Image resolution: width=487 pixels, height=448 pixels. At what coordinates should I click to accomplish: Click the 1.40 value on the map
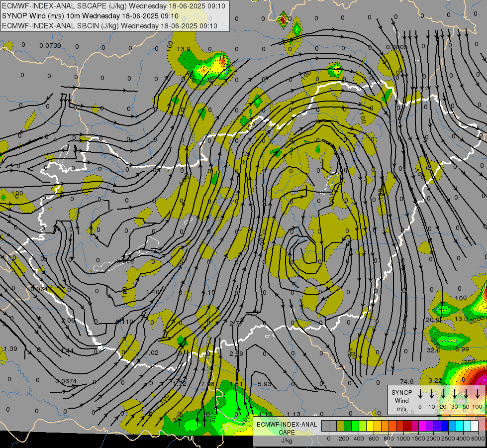pos(153,292)
